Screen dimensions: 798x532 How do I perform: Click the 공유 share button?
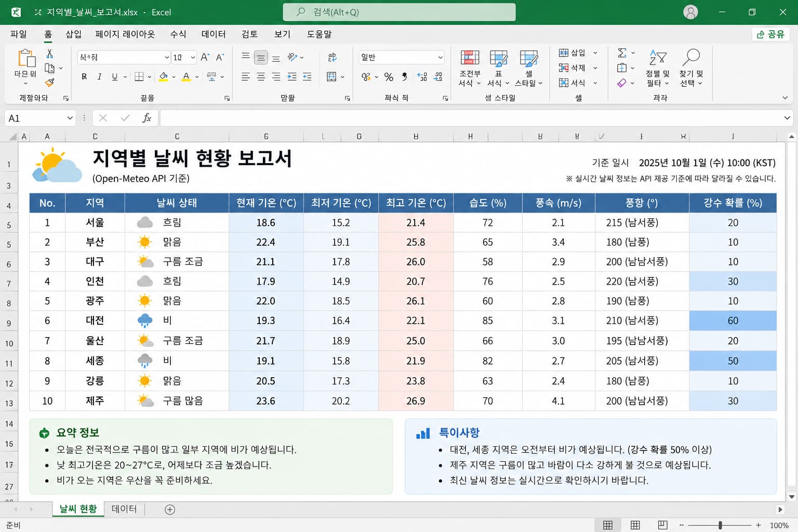(771, 34)
